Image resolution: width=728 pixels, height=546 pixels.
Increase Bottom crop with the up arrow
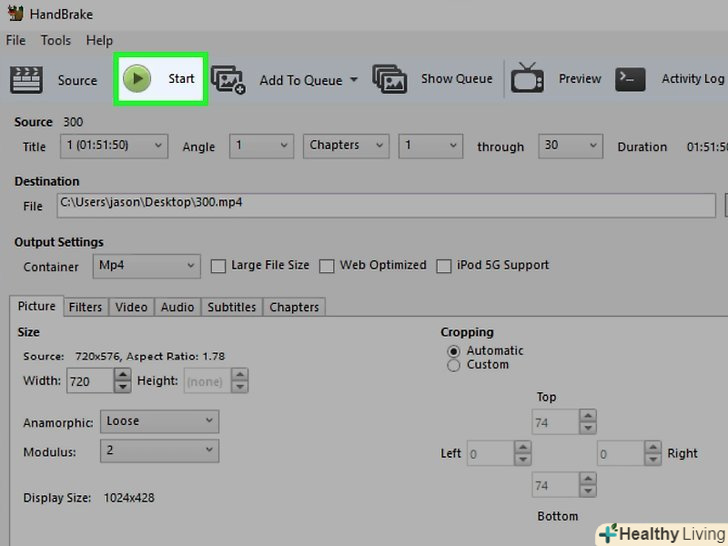click(588, 479)
